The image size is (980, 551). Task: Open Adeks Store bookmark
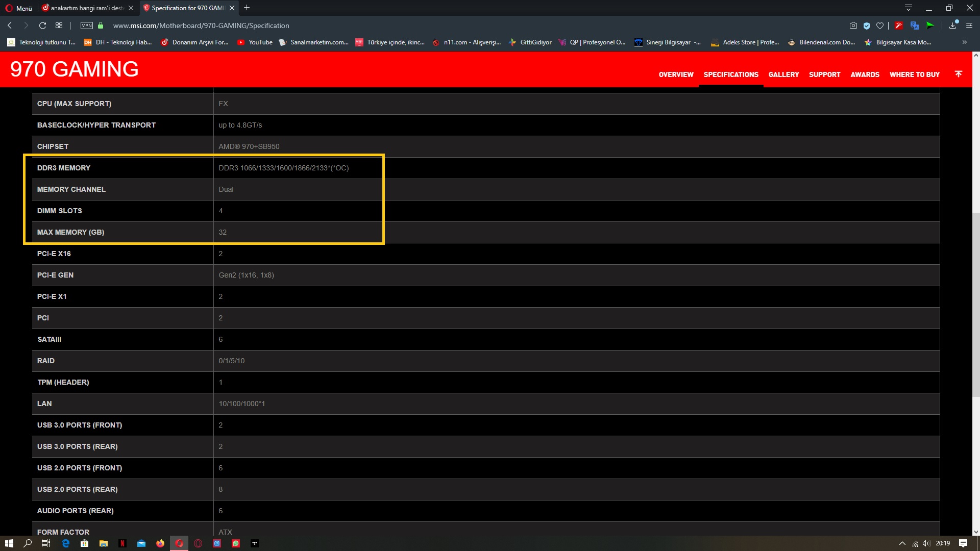pos(745,42)
